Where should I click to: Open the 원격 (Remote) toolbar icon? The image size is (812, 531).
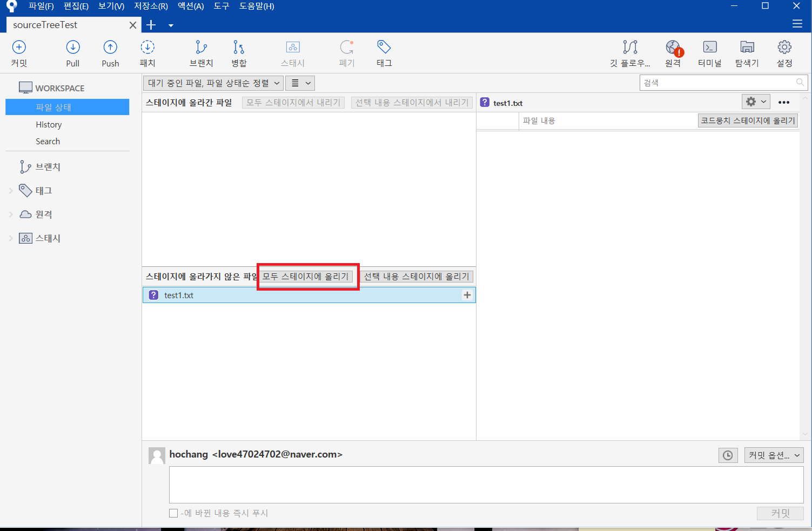673,48
